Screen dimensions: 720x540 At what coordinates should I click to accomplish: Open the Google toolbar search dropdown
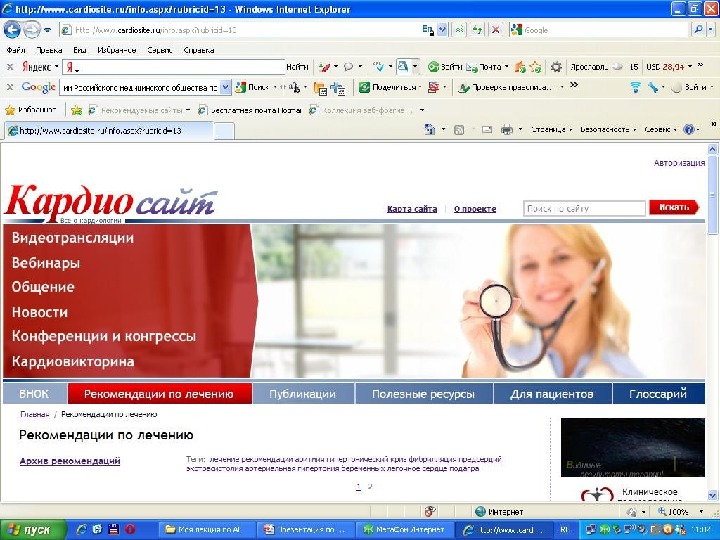click(x=225, y=87)
